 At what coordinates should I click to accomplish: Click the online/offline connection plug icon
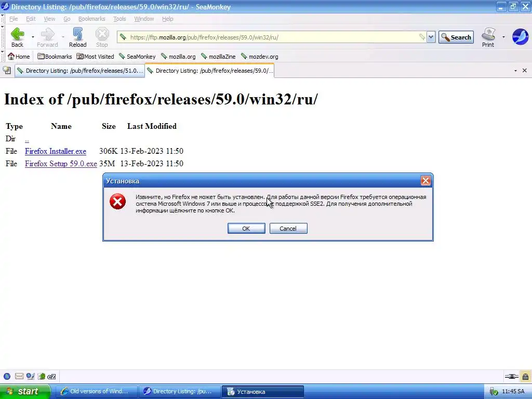(x=511, y=376)
